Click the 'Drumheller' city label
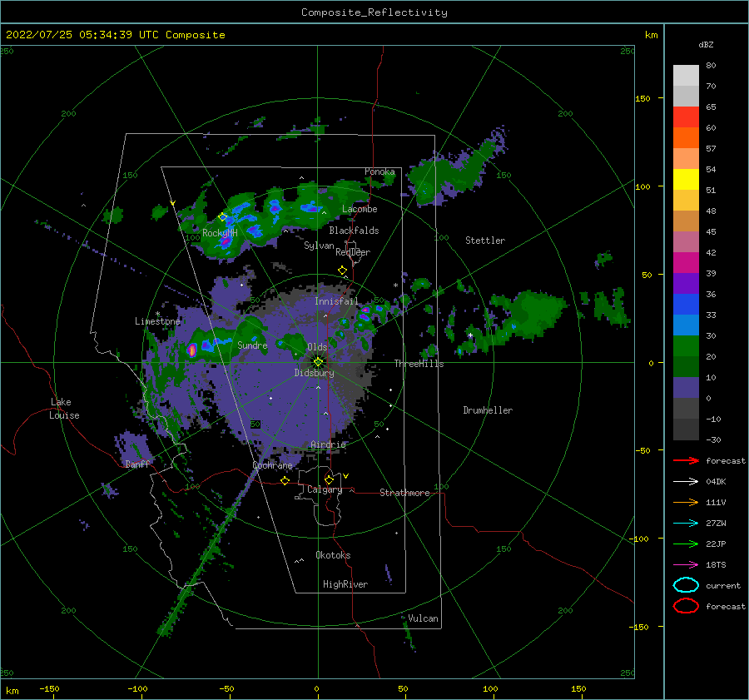This screenshot has height=700, width=749. (x=488, y=410)
